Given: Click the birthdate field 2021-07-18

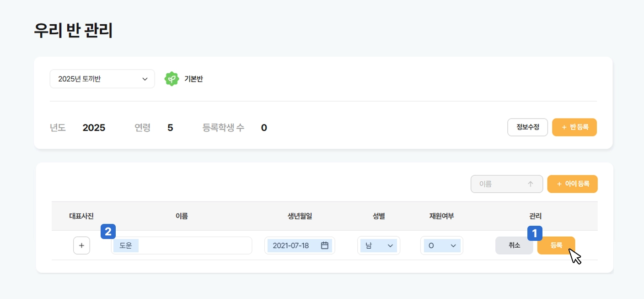Looking at the screenshot, I should (293, 245).
